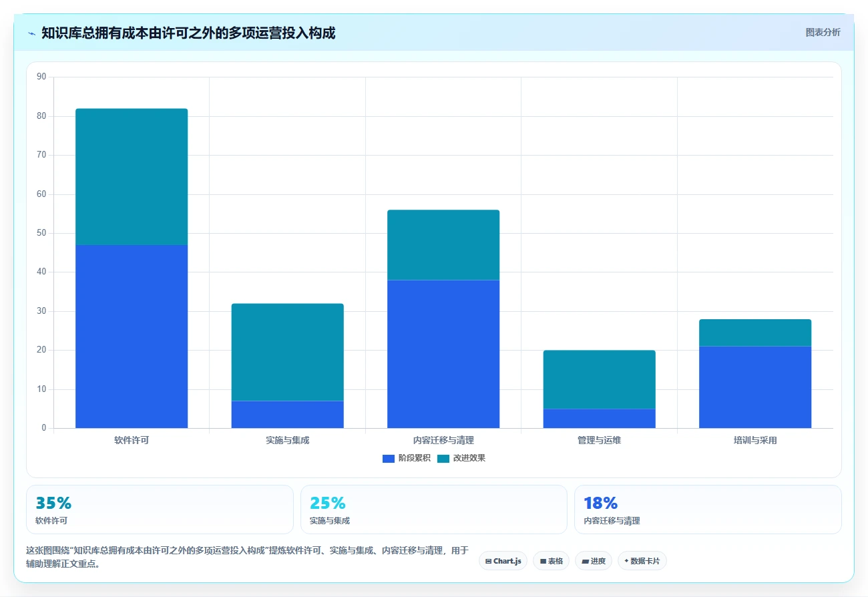Select the 数据卡片 tag
This screenshot has height=597, width=868.
click(x=642, y=561)
